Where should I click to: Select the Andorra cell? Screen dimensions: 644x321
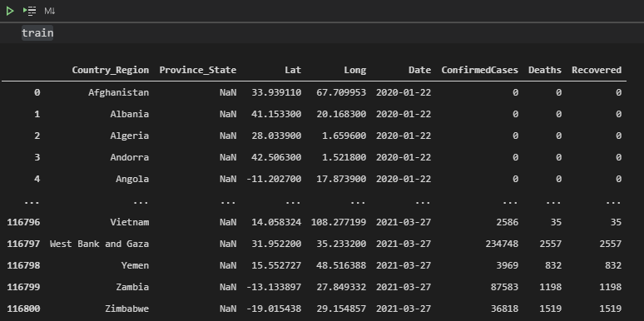[x=129, y=157]
